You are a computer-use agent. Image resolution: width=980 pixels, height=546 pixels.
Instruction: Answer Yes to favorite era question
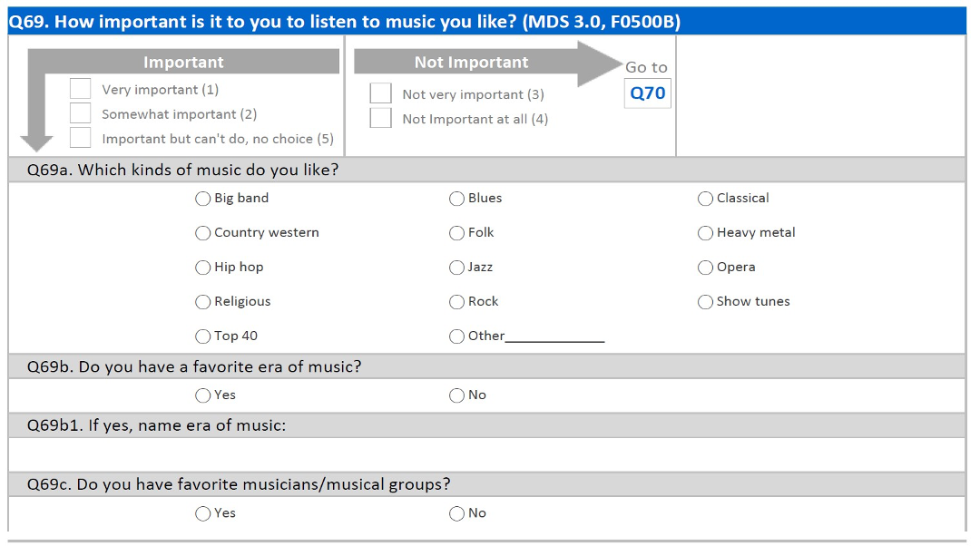tap(203, 395)
